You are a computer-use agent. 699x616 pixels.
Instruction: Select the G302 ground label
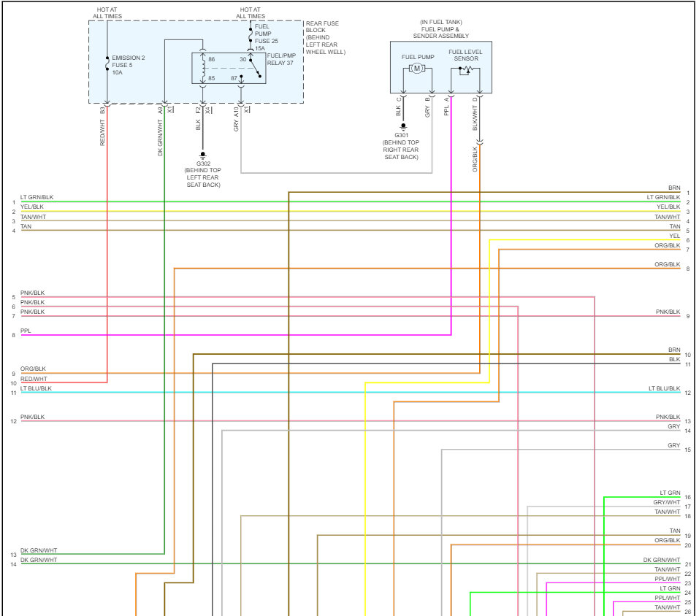[x=203, y=163]
